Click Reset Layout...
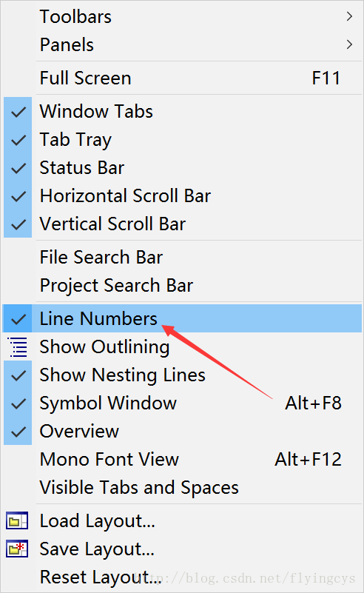Viewport: 364px width, 593px height. tap(182, 577)
